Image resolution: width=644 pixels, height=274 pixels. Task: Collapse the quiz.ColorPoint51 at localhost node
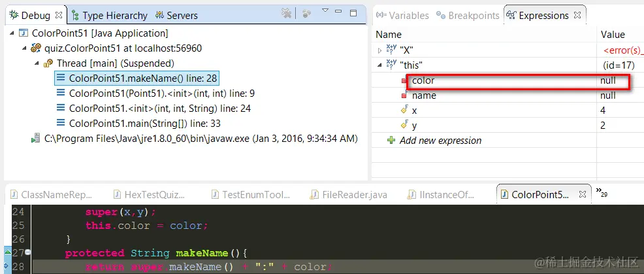pyautogui.click(x=24, y=48)
